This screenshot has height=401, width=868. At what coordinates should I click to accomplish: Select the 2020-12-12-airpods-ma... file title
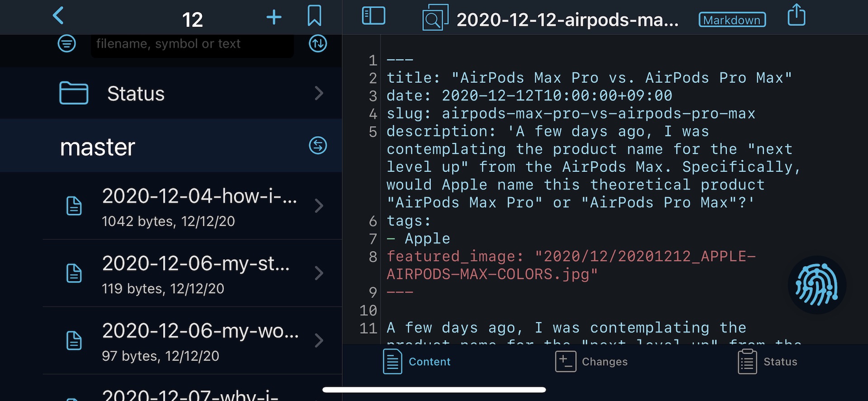pyautogui.click(x=567, y=20)
